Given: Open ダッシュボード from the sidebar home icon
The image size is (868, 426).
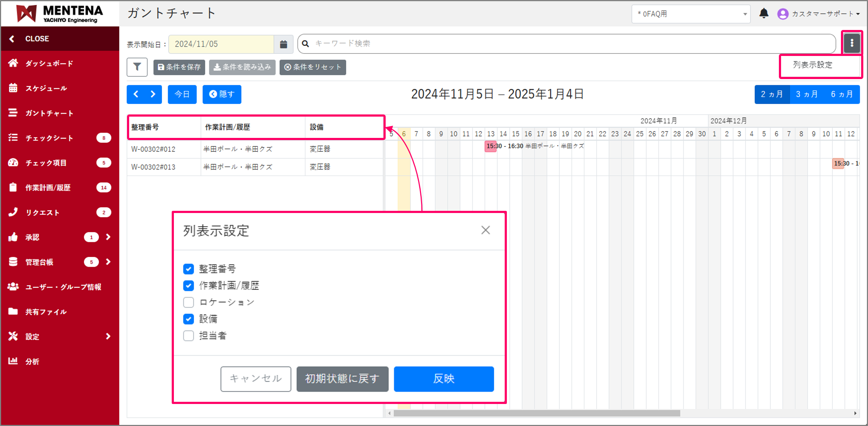Looking at the screenshot, I should pyautogui.click(x=13, y=63).
